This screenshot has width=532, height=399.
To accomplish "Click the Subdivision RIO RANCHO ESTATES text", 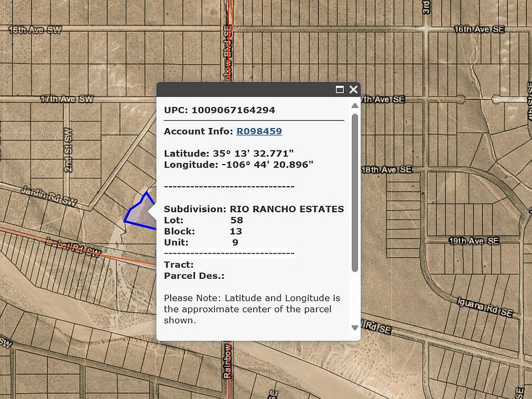I will (x=253, y=209).
